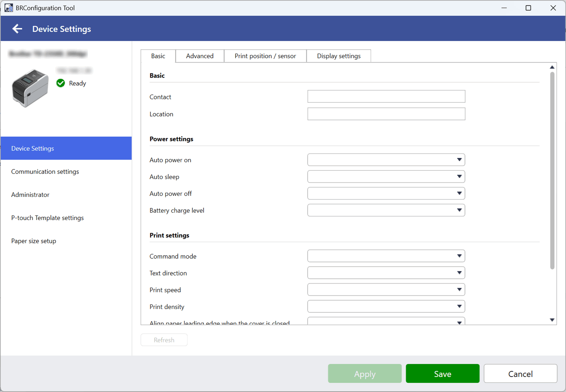Screen dimensions: 566x392
Task: Switch to the Advanced tab
Action: click(x=200, y=56)
